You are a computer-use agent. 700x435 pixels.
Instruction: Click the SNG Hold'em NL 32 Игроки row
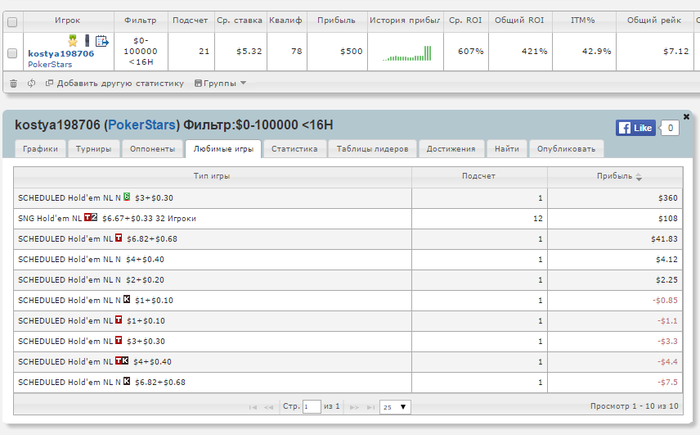[x=348, y=218]
